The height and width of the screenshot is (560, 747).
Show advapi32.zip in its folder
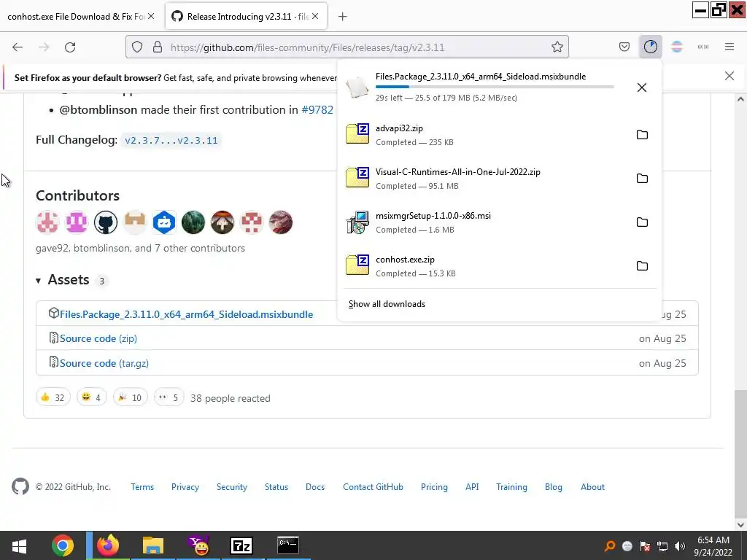tap(642, 135)
